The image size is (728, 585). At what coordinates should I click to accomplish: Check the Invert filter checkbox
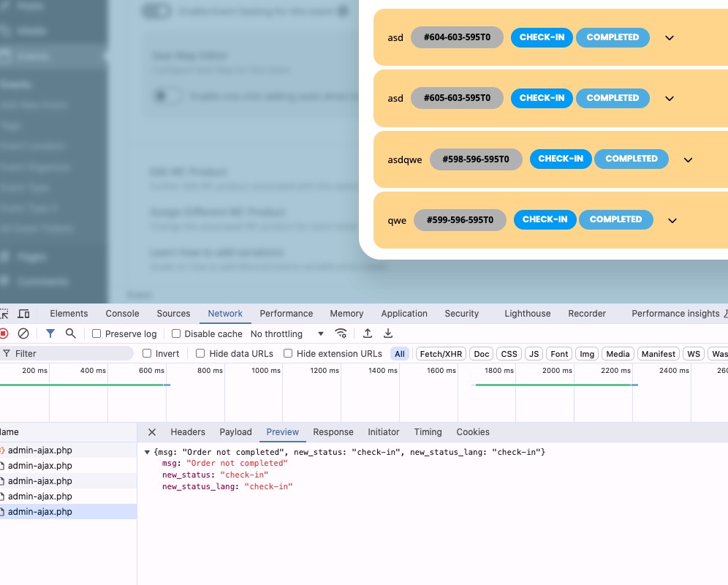point(147,354)
